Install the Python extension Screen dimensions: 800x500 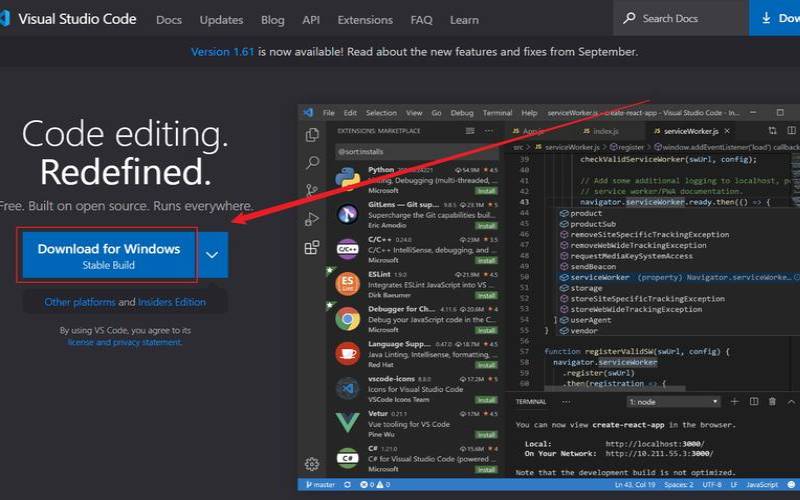486,191
